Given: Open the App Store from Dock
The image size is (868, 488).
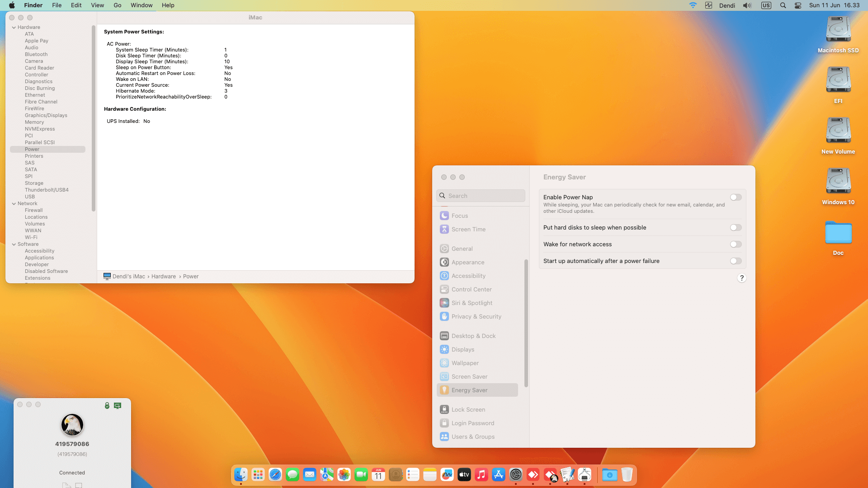Looking at the screenshot, I should (x=499, y=474).
